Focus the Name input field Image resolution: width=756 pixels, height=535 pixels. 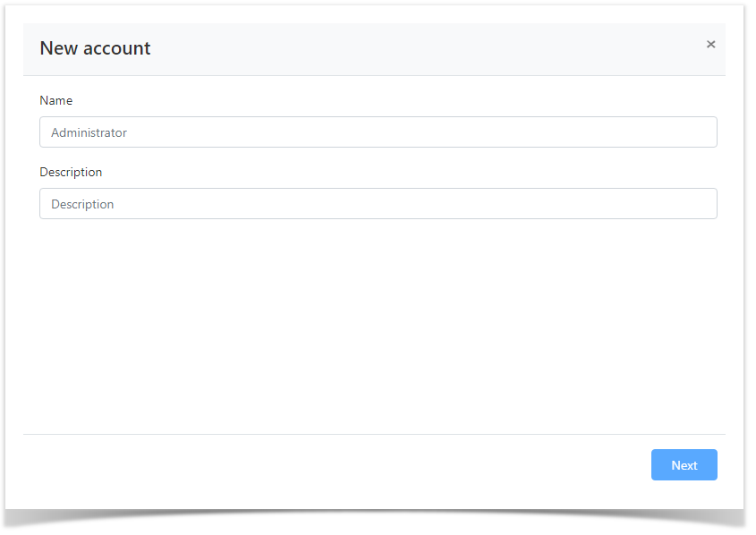(x=378, y=132)
